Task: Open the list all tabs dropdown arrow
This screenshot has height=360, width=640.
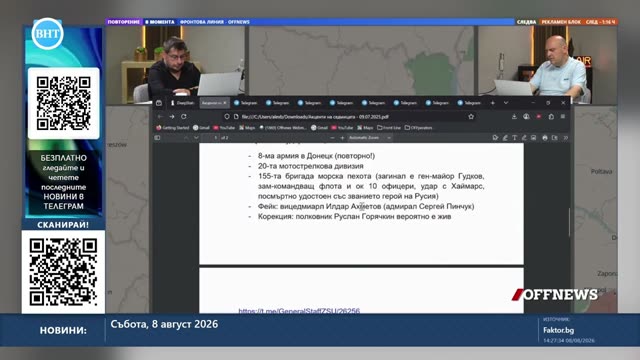Action: pos(506,103)
